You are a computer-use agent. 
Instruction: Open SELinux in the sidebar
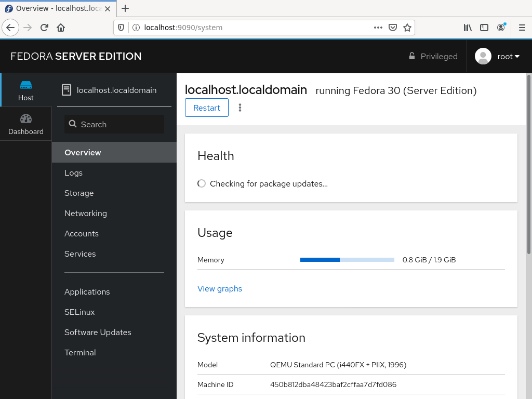pyautogui.click(x=114, y=312)
